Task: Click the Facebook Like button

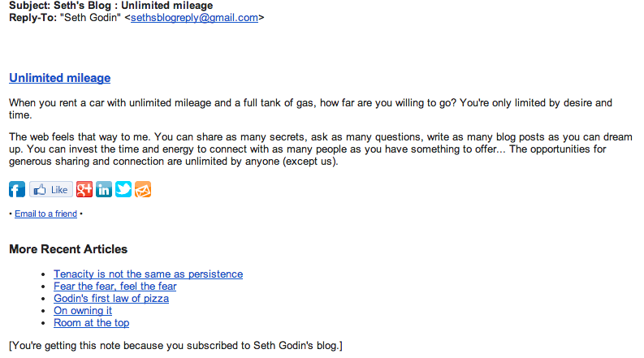Action: click(51, 190)
